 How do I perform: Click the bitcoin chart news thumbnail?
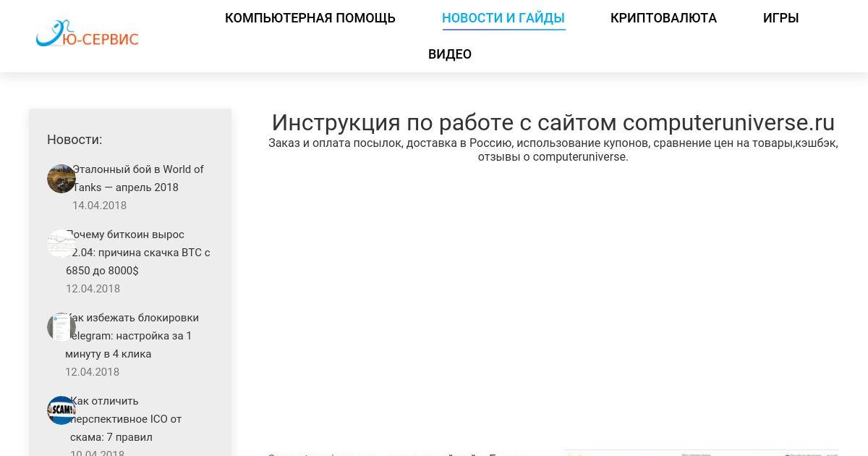point(61,244)
